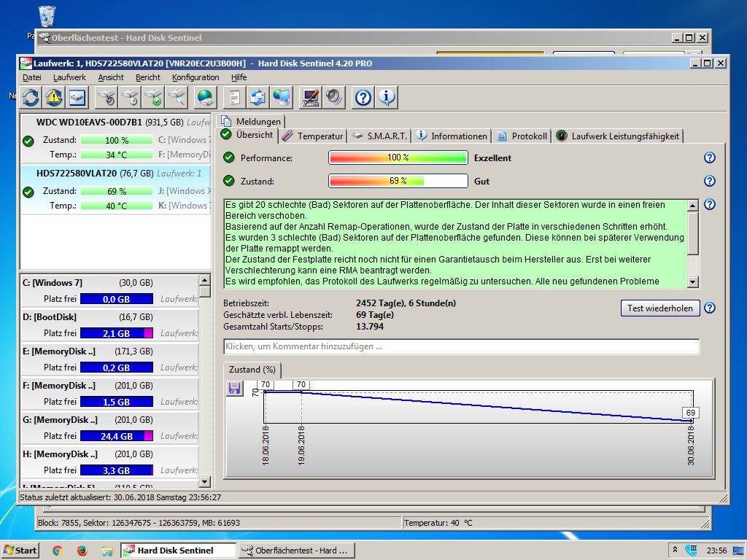Switch to the Informationen tab
747x560 pixels.
(452, 136)
